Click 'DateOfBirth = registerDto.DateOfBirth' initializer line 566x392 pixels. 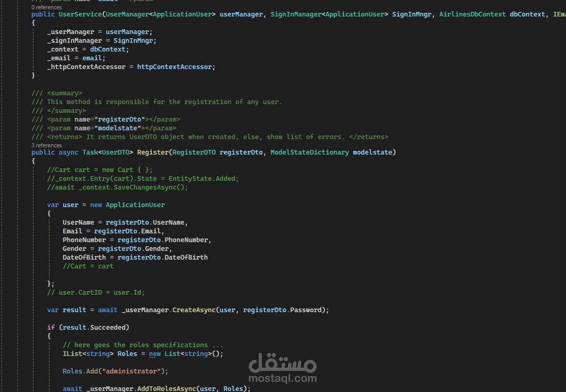(x=135, y=258)
